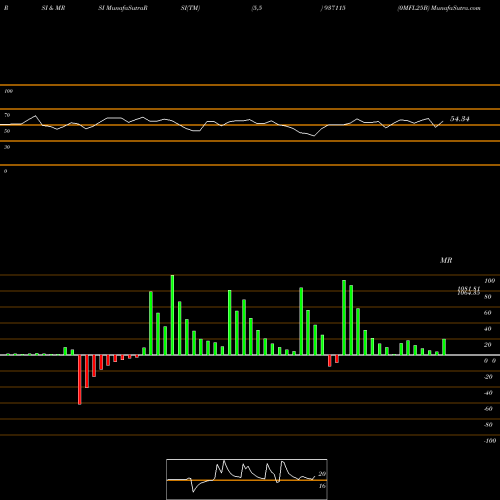Click the MR histogram title label
This screenshot has width=500, height=500.
click(446, 260)
